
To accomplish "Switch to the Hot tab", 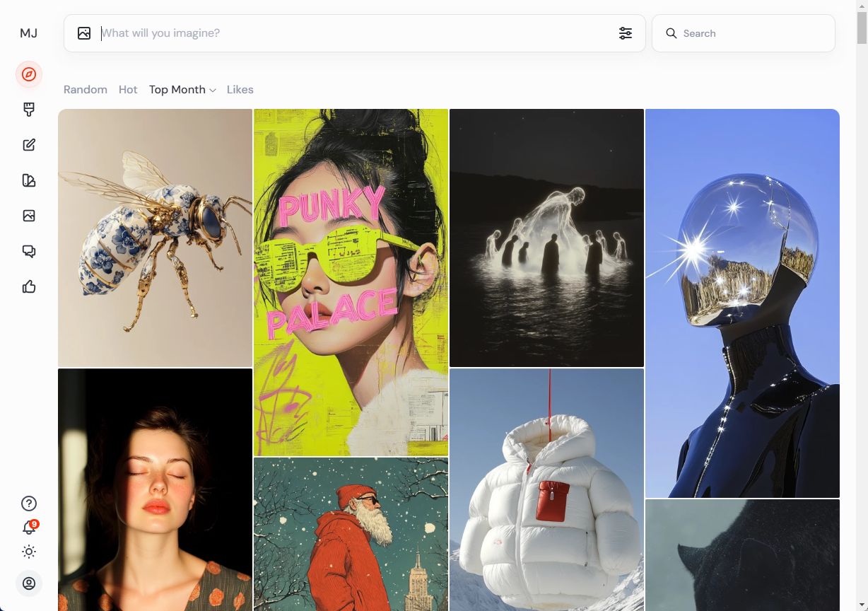I will (x=128, y=90).
